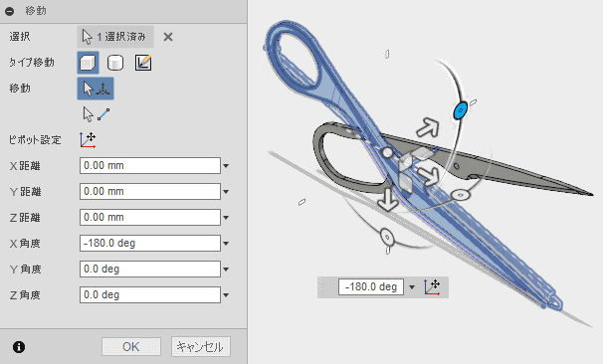Viewport: 603px width, 364px height.
Task: Open the X角度 dropdown arrow
Action: point(226,244)
